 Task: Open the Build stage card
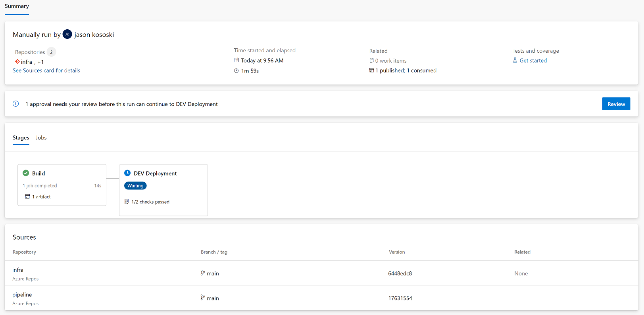point(62,185)
